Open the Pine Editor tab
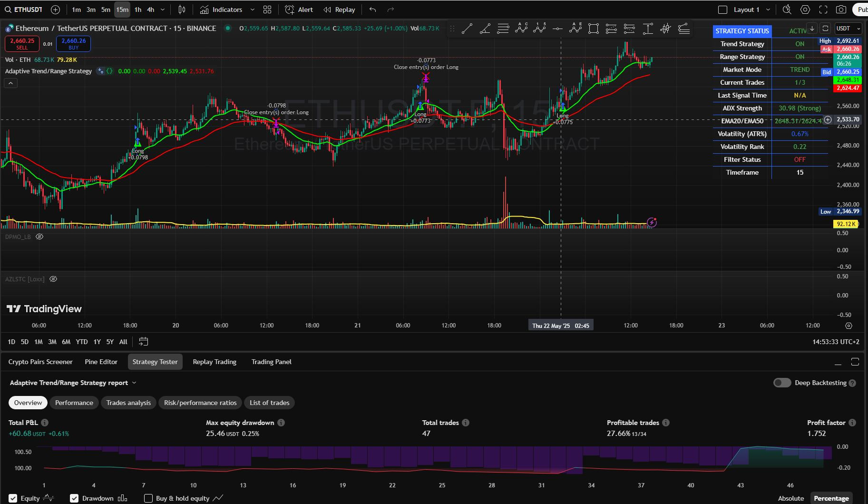 point(101,362)
